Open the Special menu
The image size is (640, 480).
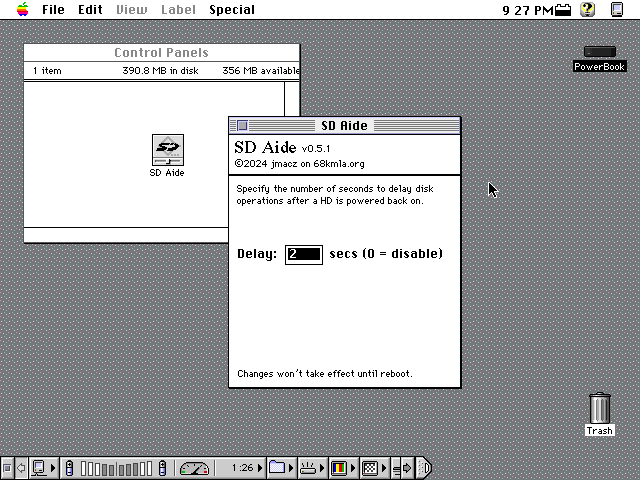(x=232, y=9)
